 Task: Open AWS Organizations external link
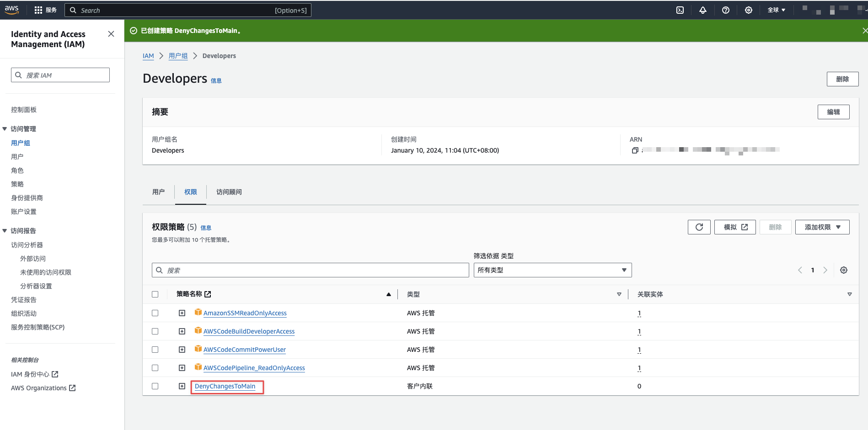coord(43,388)
